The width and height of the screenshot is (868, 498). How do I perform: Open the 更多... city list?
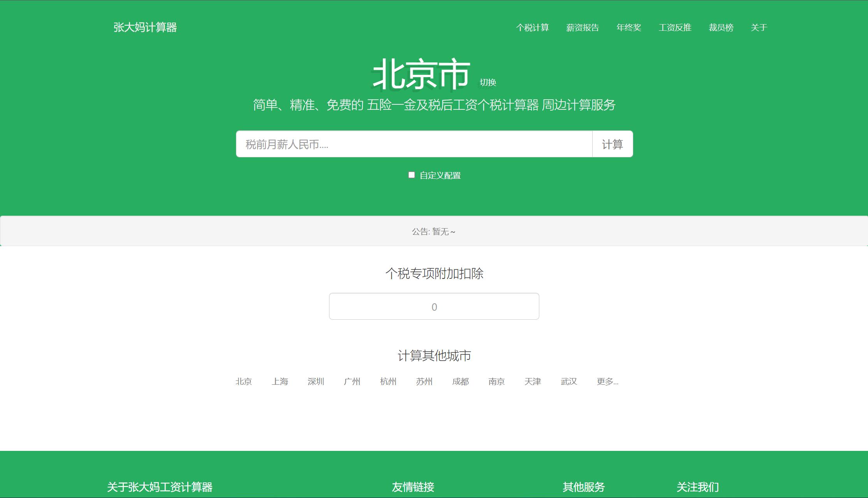(607, 382)
